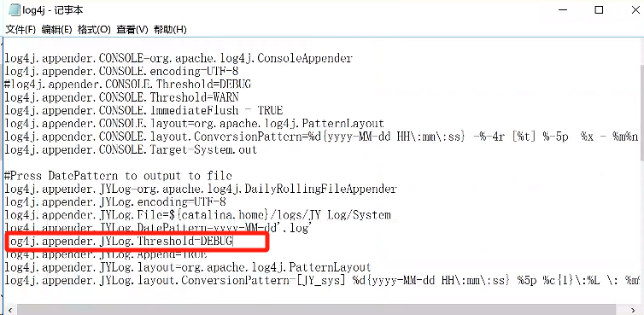Image resolution: width=644 pixels, height=315 pixels.
Task: Click the vertical scrollbar thumb
Action: pos(642,112)
